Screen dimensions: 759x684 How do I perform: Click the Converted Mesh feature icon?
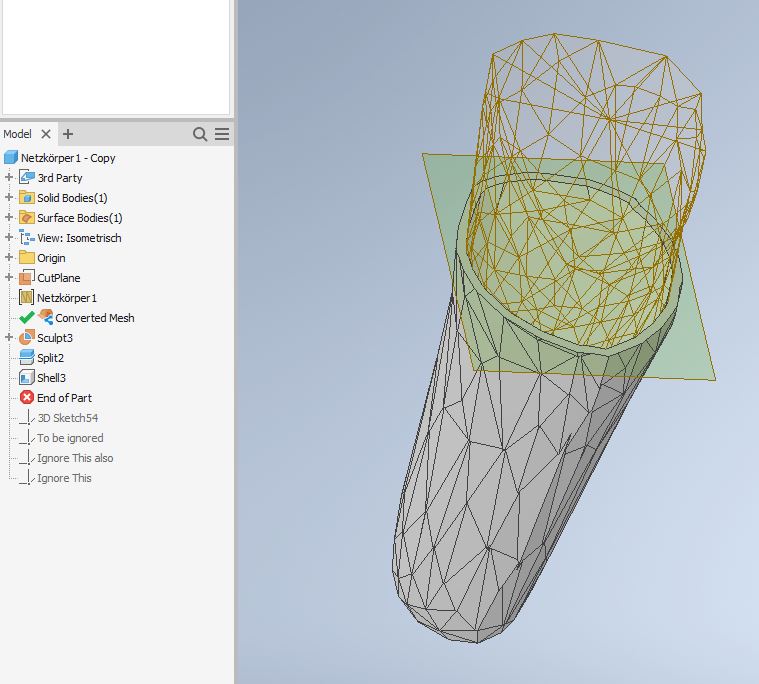(46, 318)
